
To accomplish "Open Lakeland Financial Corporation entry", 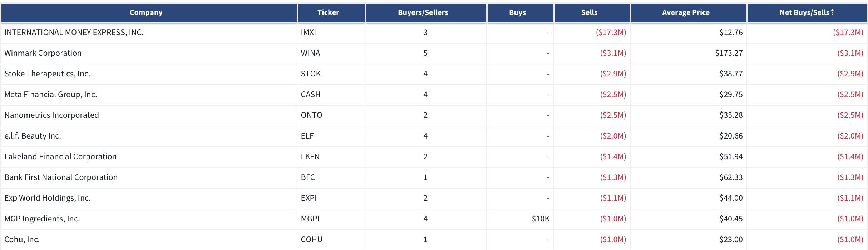I will [x=60, y=157].
